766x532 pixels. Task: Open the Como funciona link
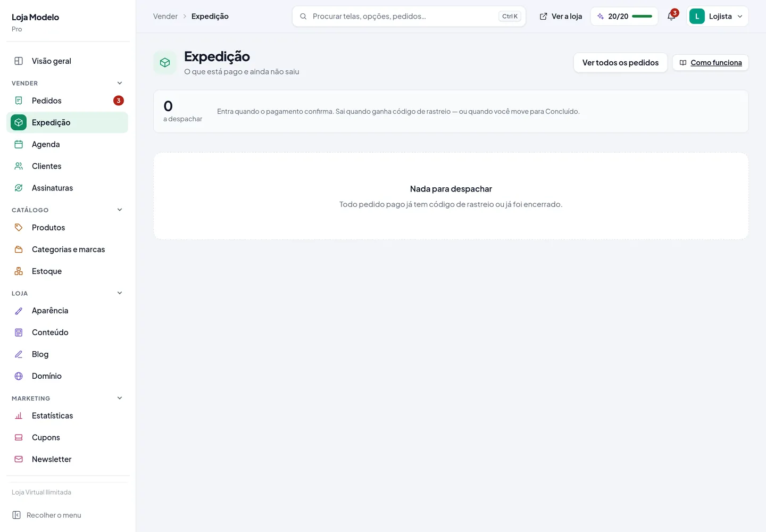point(711,63)
